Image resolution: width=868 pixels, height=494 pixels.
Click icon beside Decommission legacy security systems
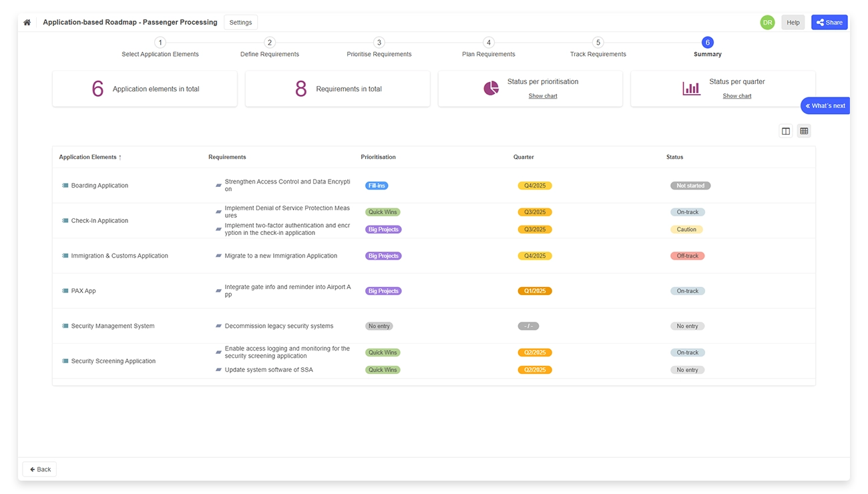pyautogui.click(x=218, y=326)
